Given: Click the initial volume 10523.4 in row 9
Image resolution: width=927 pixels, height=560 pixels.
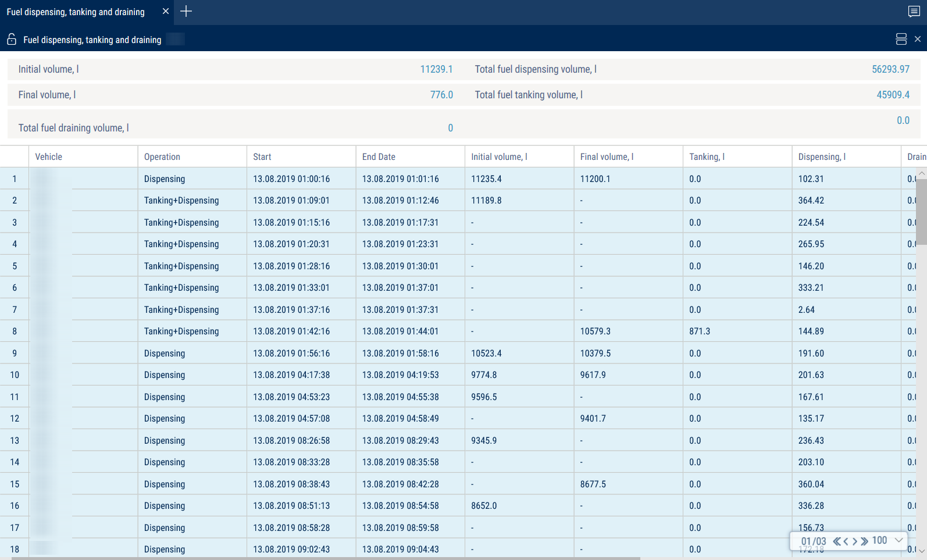Looking at the screenshot, I should [x=486, y=354].
